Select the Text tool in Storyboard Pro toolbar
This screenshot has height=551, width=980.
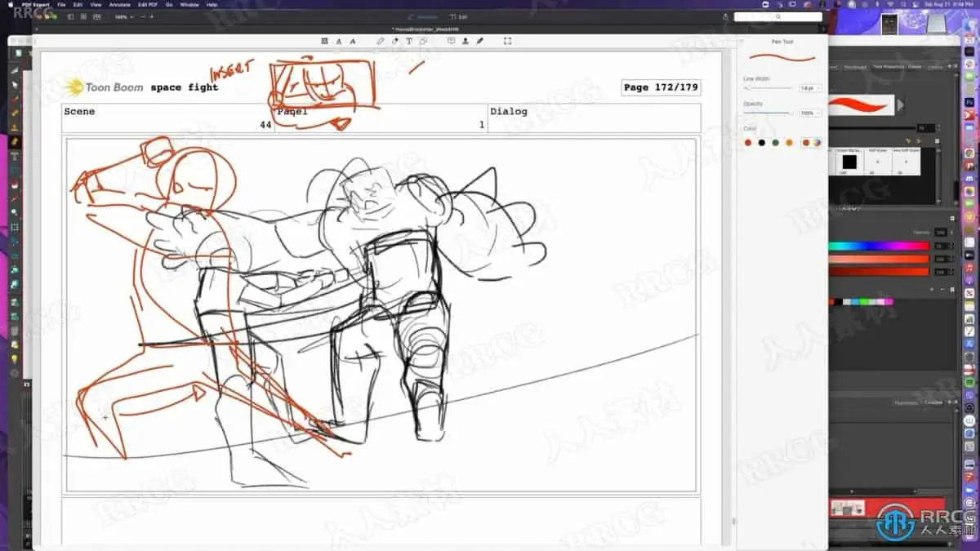tap(15, 155)
